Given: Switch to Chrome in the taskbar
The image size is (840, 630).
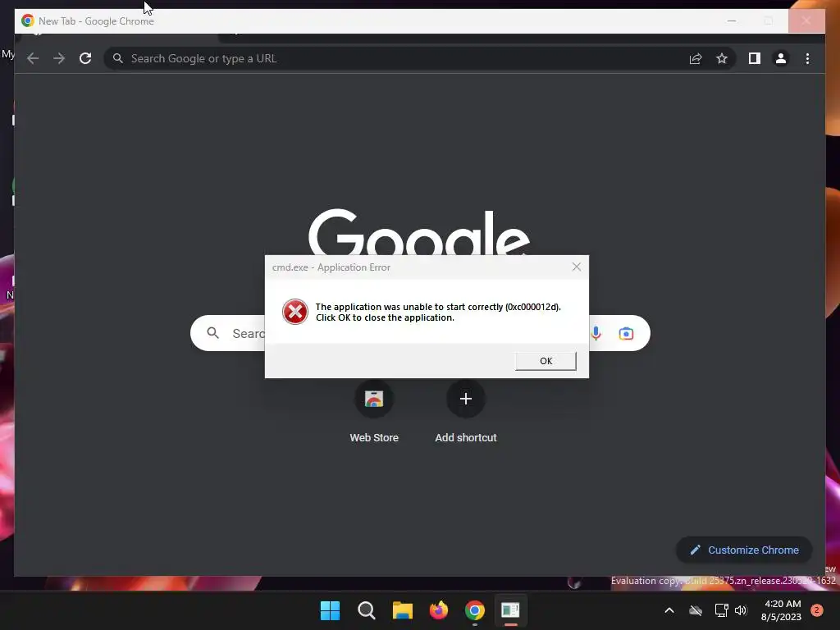Looking at the screenshot, I should coord(475,610).
